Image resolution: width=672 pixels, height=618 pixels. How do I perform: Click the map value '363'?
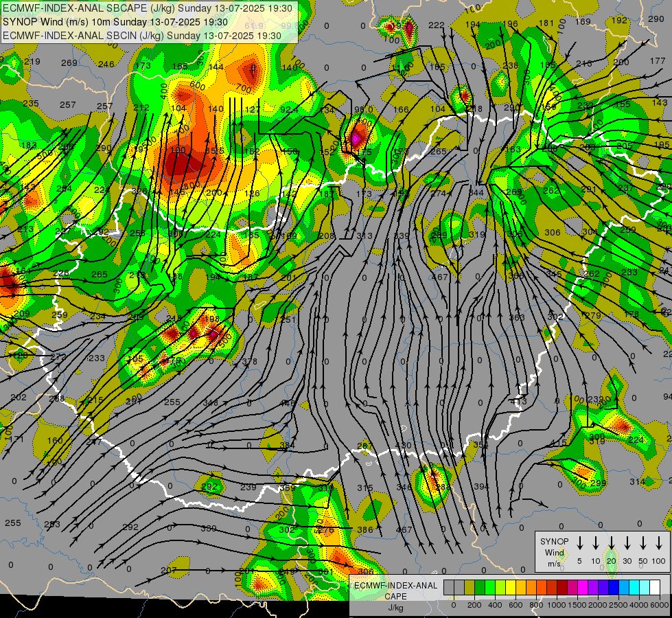click(516, 318)
